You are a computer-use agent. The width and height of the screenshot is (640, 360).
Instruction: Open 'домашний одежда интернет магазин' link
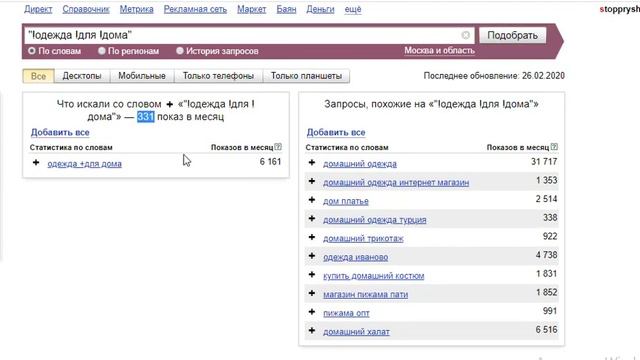tap(396, 182)
